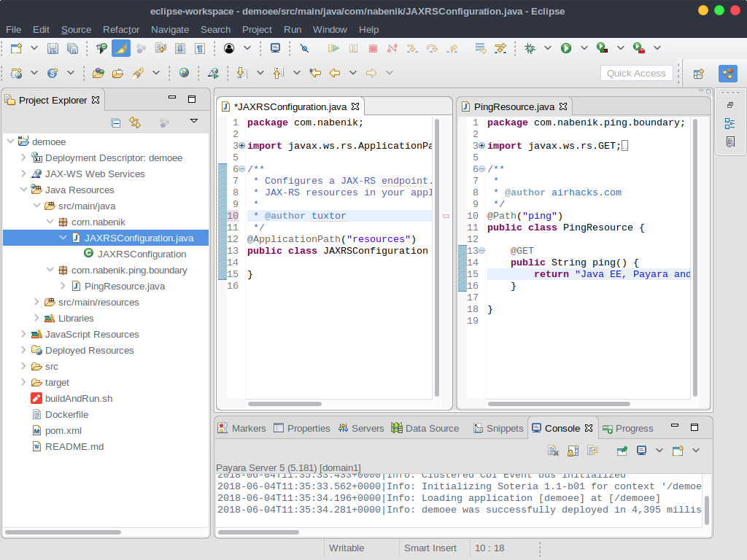Screen dimensions: 747x560
Task: Expand the target folder node
Action: pyautogui.click(x=23, y=382)
